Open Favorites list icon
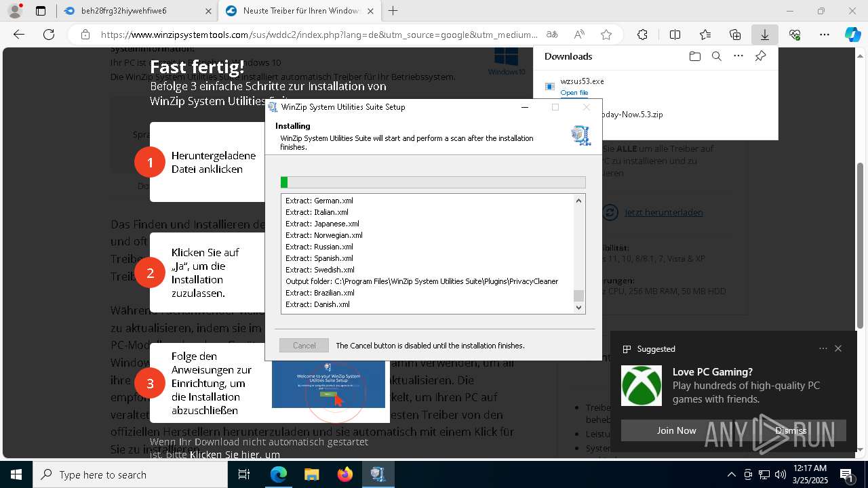This screenshot has width=868, height=488. click(x=705, y=35)
